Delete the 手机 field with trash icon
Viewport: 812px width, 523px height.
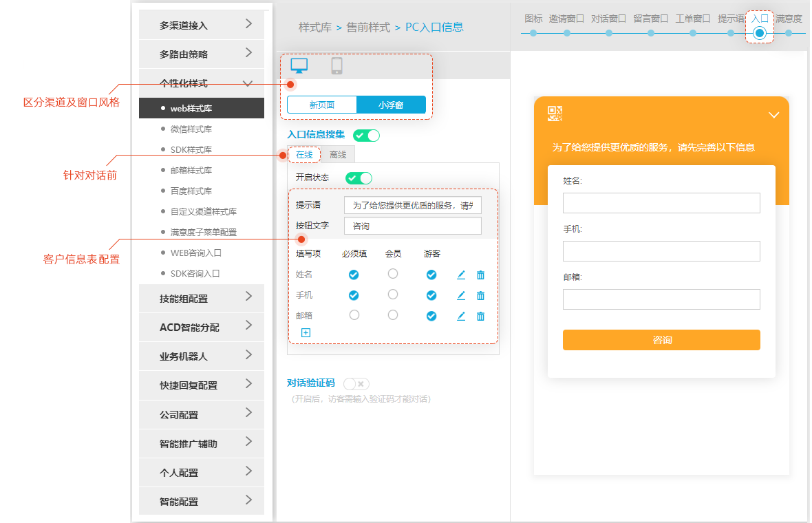[480, 295]
